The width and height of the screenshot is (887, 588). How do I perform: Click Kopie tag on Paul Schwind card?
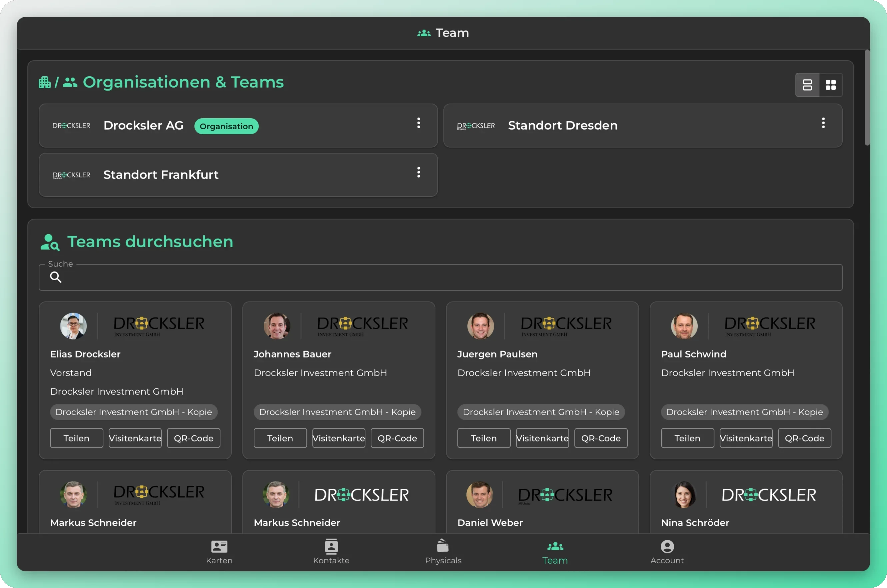pyautogui.click(x=744, y=412)
